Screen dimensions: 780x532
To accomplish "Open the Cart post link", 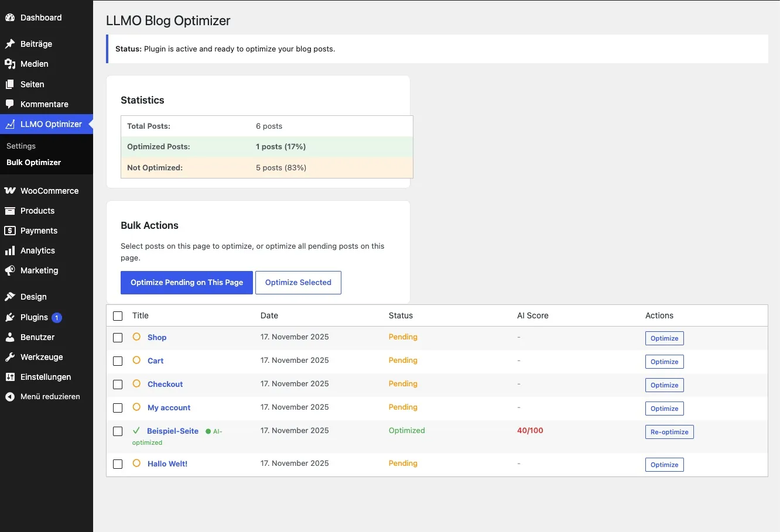I will click(x=155, y=361).
